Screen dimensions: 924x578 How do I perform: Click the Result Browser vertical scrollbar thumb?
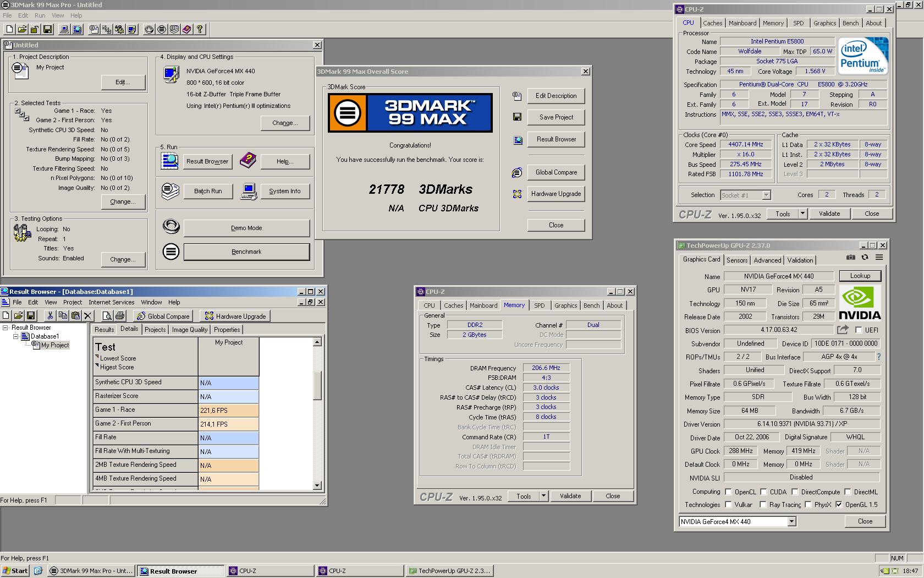pos(317,385)
